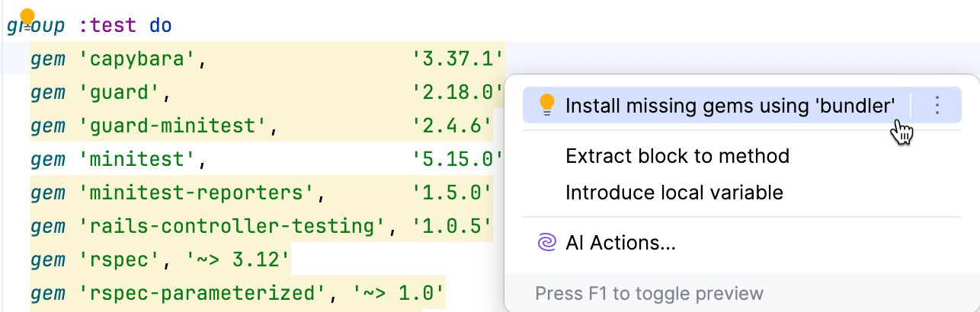Choose Extract block to method
The image size is (980, 312).
click(677, 157)
